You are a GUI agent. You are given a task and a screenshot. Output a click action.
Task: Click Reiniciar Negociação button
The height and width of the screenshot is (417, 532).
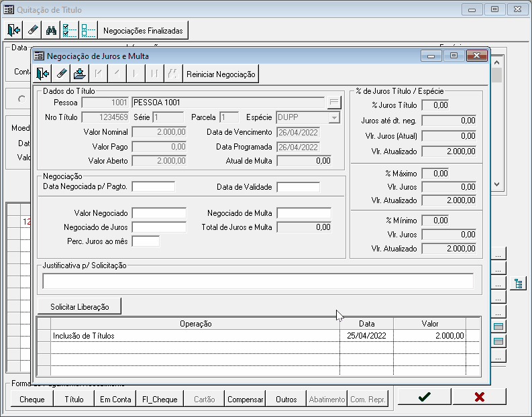click(221, 74)
